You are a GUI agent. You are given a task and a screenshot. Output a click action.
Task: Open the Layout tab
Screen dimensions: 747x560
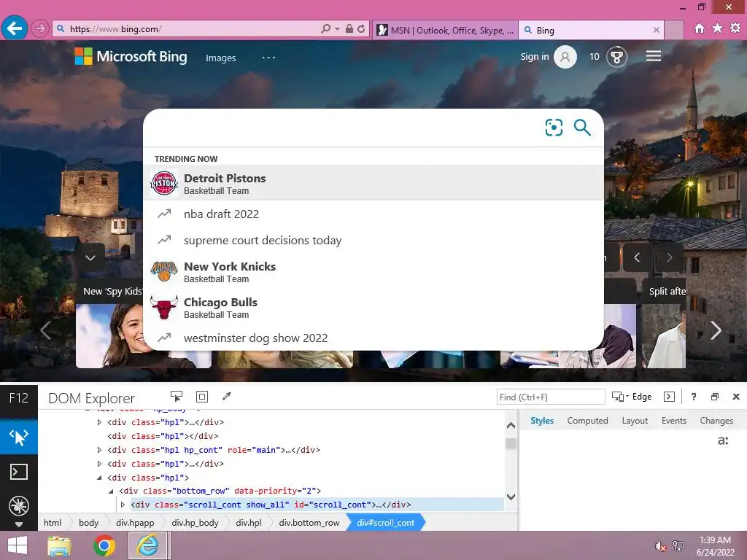click(635, 421)
